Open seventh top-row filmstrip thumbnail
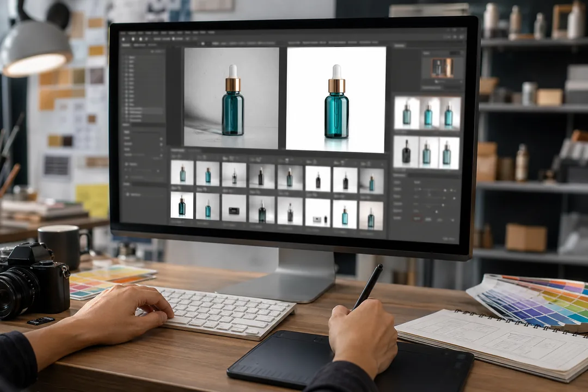The image size is (588, 392). coord(345,180)
